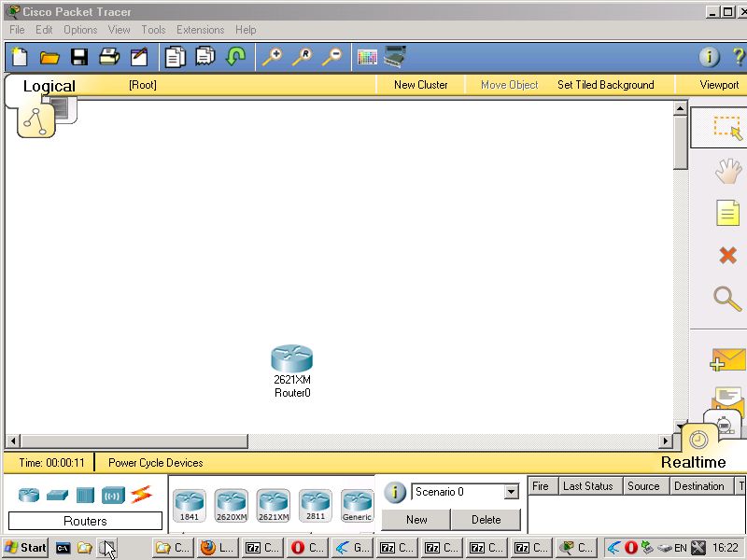Click the Viewport button
747x560 pixels.
coord(719,85)
